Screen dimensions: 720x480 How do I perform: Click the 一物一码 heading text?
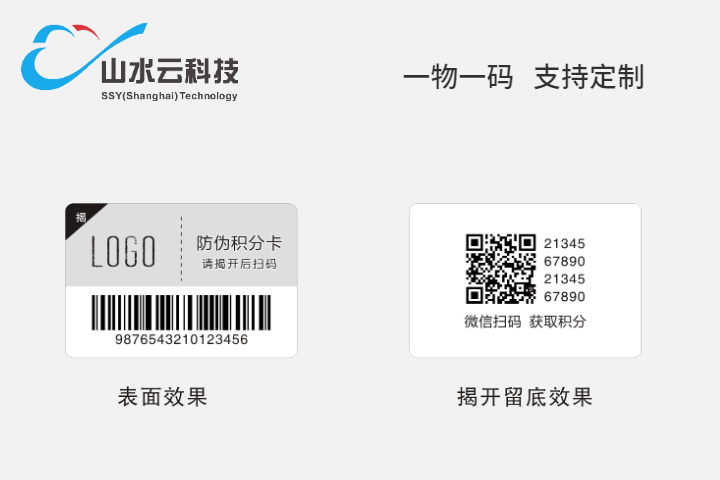click(458, 77)
